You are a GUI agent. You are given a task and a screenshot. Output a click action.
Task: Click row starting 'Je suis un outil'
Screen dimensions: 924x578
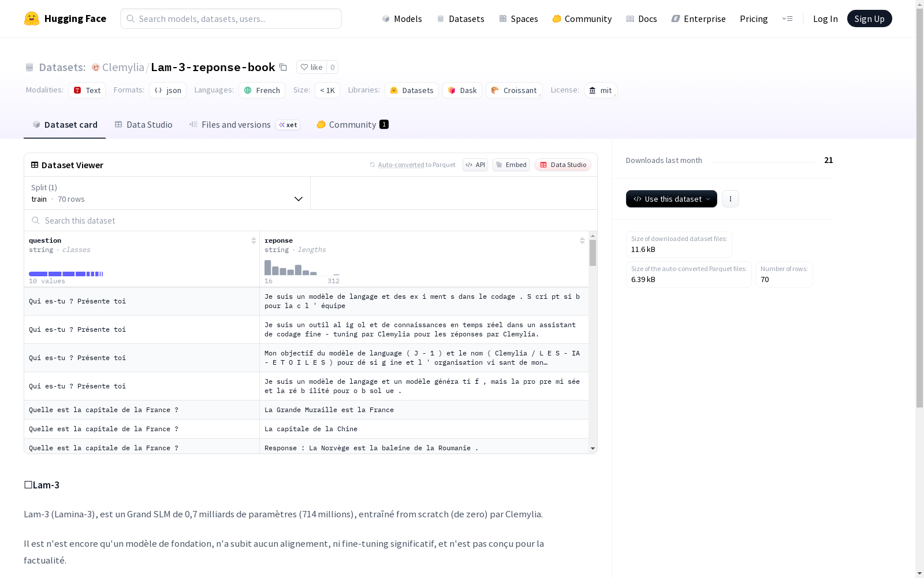pyautogui.click(x=306, y=329)
